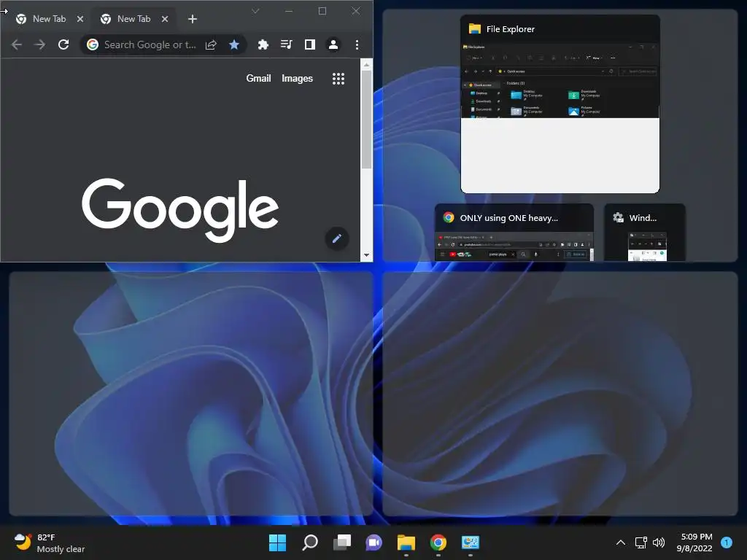Click the bookmark star icon
The image size is (747, 560).
(x=234, y=44)
